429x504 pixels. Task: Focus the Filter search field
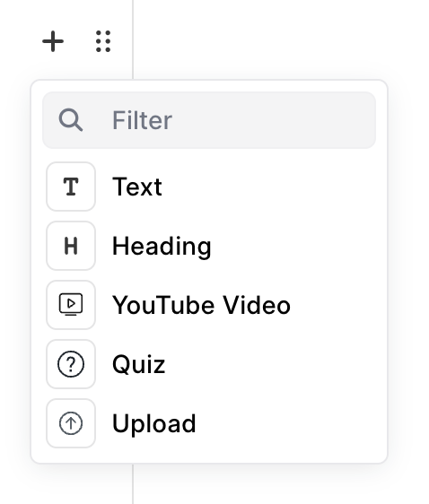point(209,120)
